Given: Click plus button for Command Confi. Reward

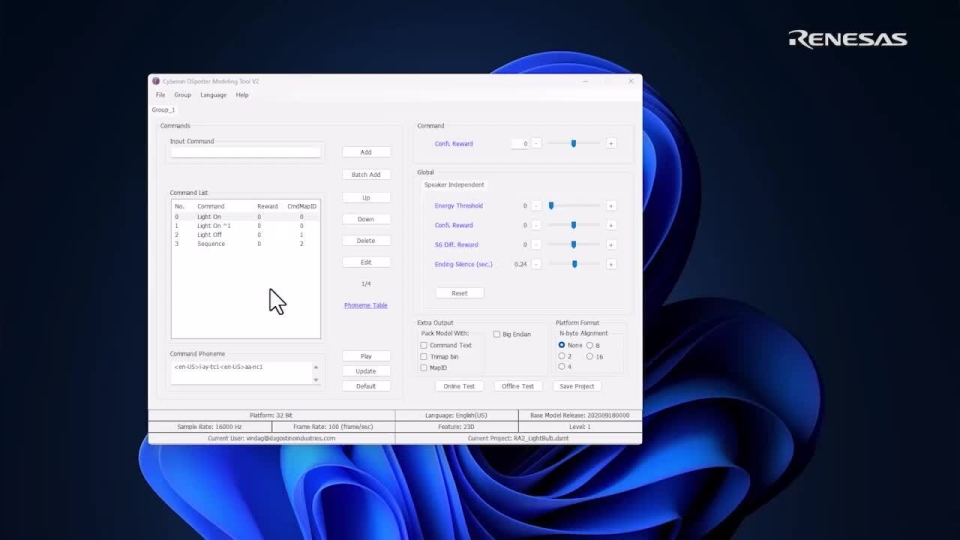Looking at the screenshot, I should click(x=611, y=143).
